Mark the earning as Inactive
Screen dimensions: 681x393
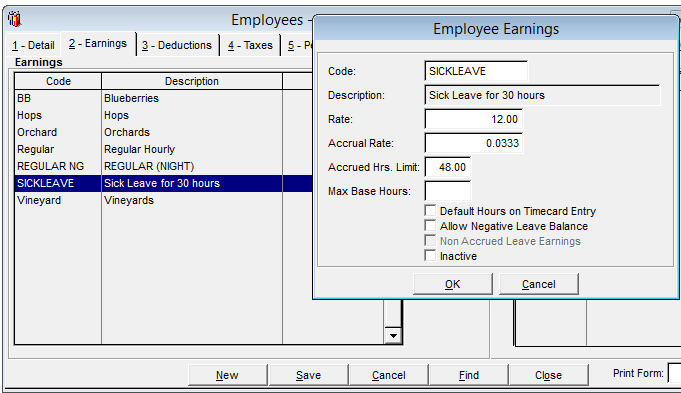coord(430,256)
